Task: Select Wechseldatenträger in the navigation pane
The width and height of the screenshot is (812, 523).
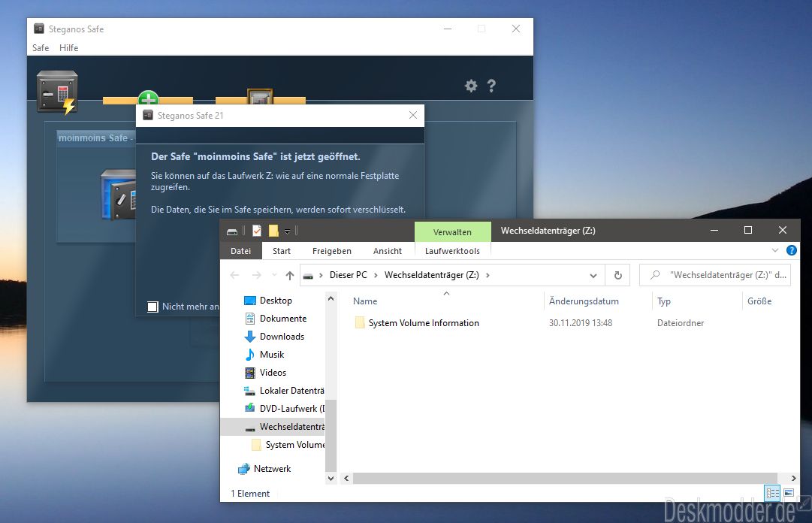Action: click(x=273, y=427)
